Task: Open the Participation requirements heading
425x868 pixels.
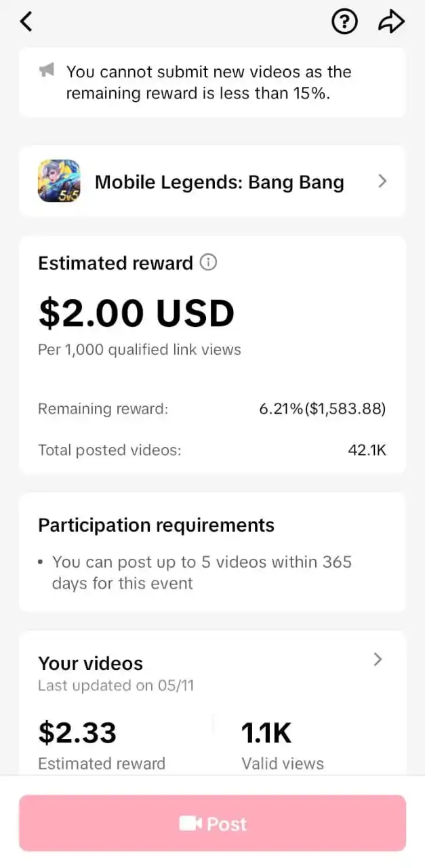Action: (157, 526)
